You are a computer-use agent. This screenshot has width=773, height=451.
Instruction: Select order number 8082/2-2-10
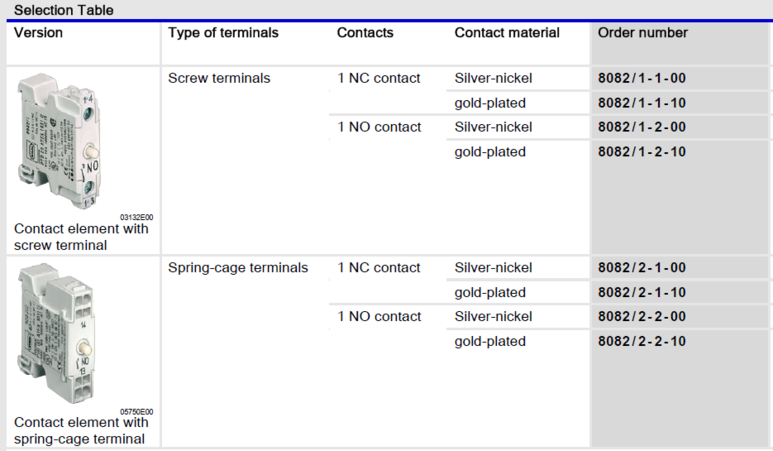641,342
